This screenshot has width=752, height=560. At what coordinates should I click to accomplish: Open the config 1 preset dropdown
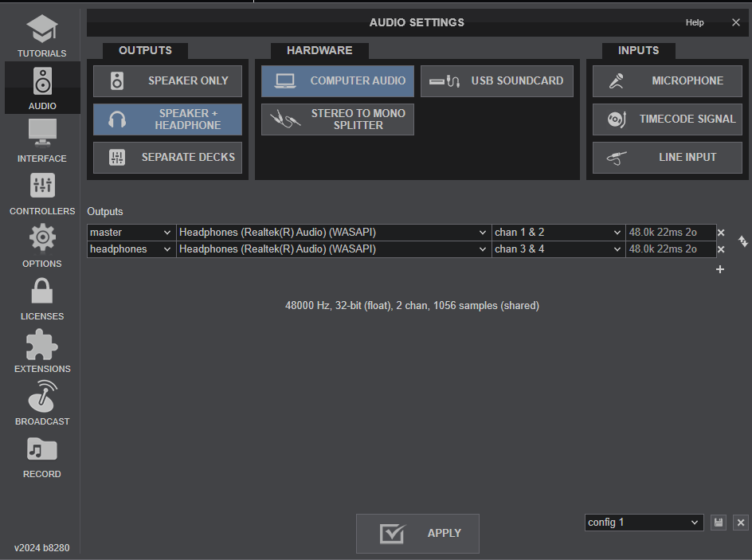pyautogui.click(x=644, y=523)
